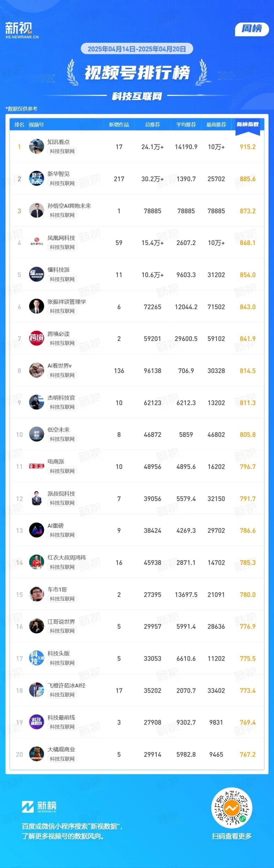Click the 总推荐 column header
274x868 pixels.
pos(152,125)
